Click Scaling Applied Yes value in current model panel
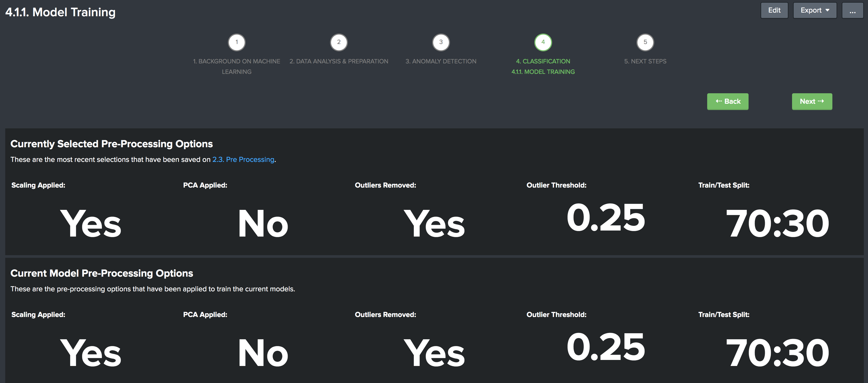Screen dimensions: 868x383 click(x=90, y=353)
